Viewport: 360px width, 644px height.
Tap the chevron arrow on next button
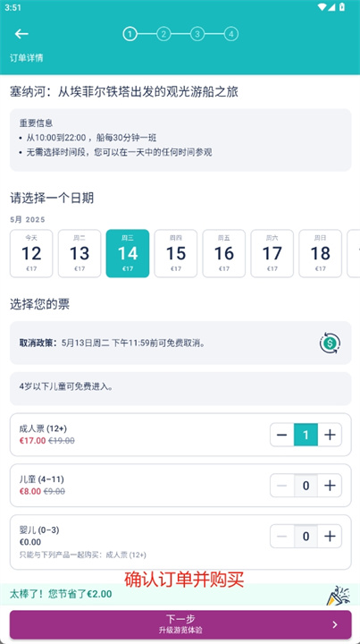[x=335, y=624]
